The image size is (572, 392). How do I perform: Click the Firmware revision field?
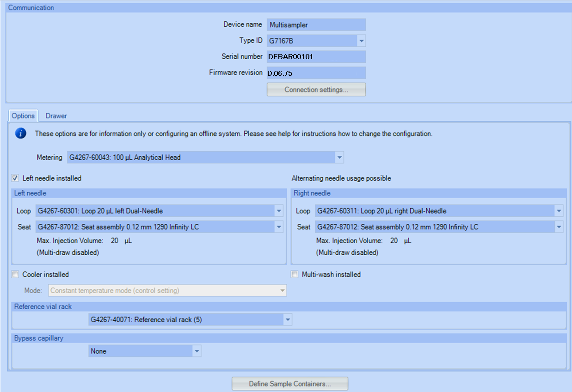(316, 73)
